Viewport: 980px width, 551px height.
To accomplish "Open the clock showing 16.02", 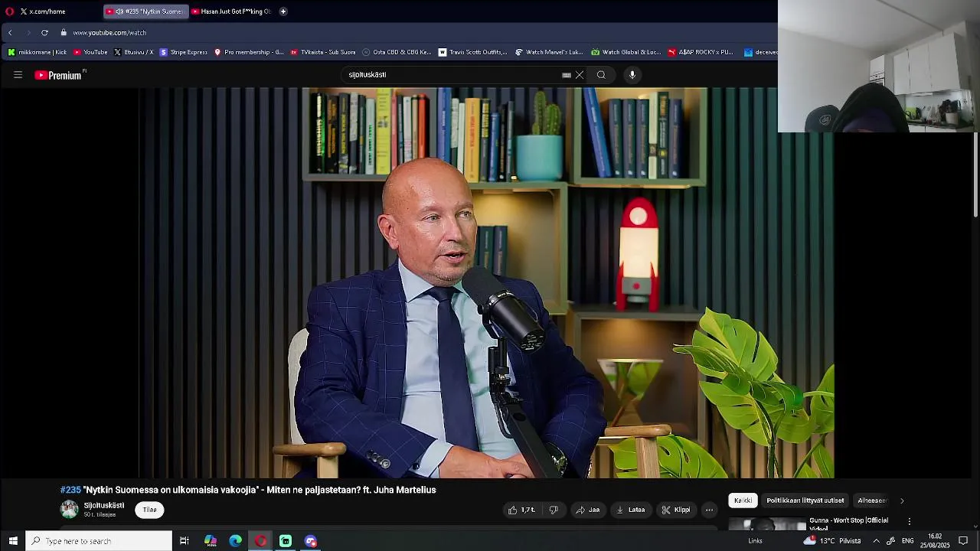I will 935,541.
